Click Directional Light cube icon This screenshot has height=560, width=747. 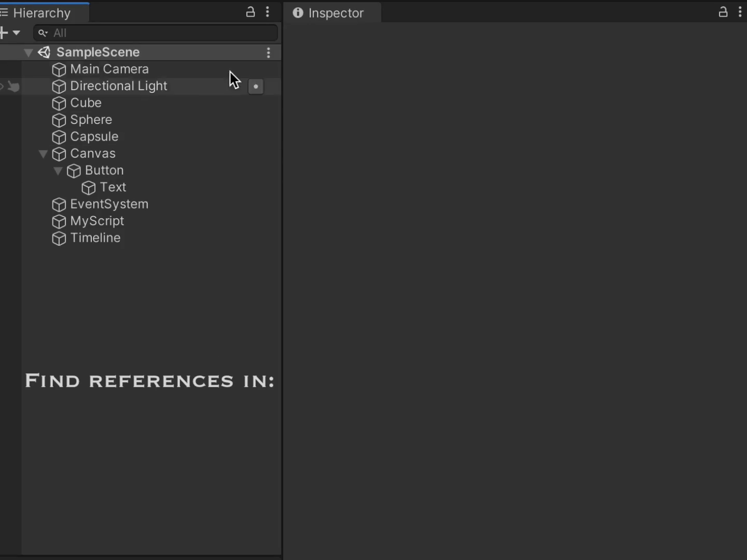pos(59,87)
